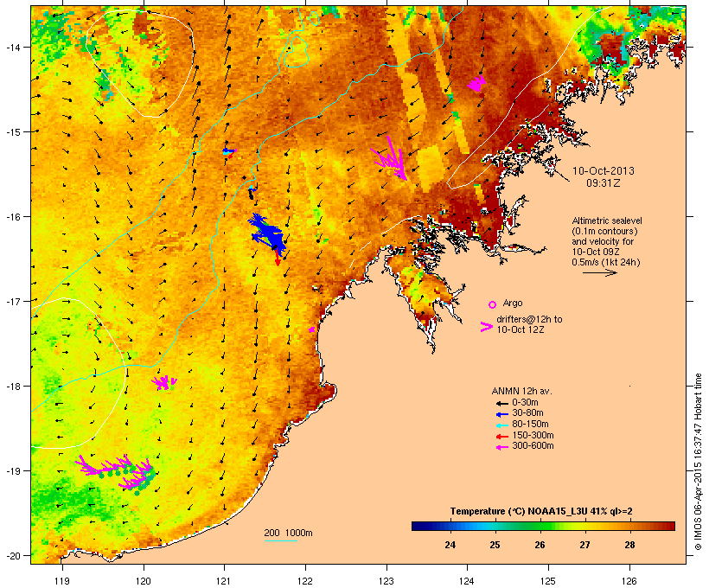Click the colorbar tick label 25
709x588 pixels.
(495, 545)
